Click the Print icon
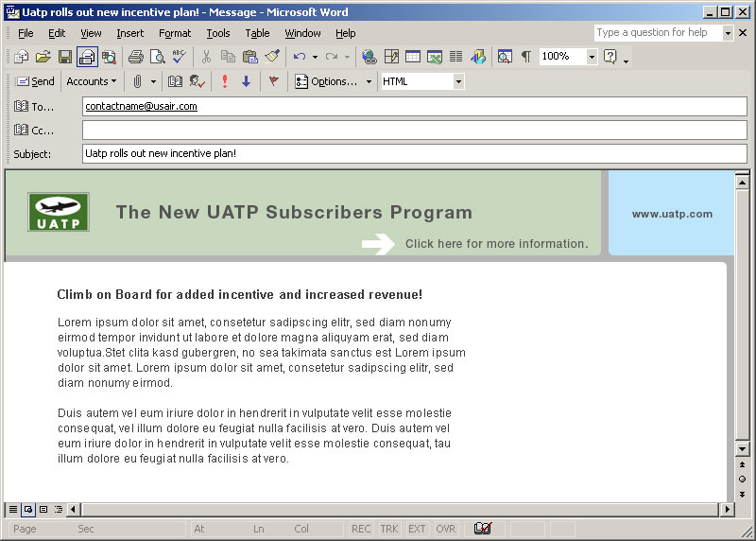The height and width of the screenshot is (541, 756). pos(135,57)
